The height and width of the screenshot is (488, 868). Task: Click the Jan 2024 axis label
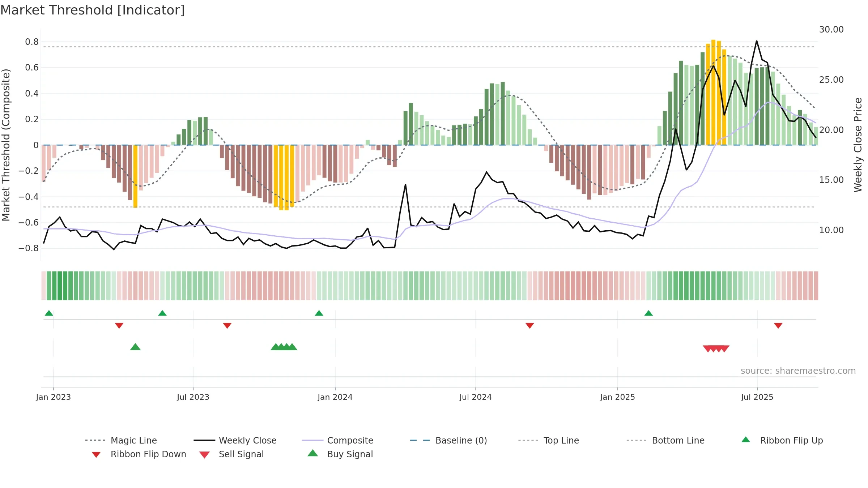(335, 397)
